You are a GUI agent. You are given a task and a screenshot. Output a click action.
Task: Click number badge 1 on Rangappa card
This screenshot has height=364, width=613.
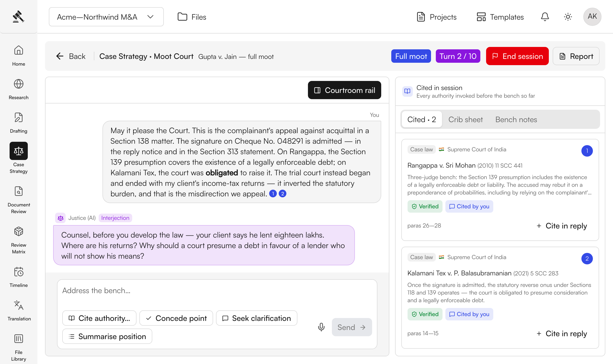coord(587,151)
